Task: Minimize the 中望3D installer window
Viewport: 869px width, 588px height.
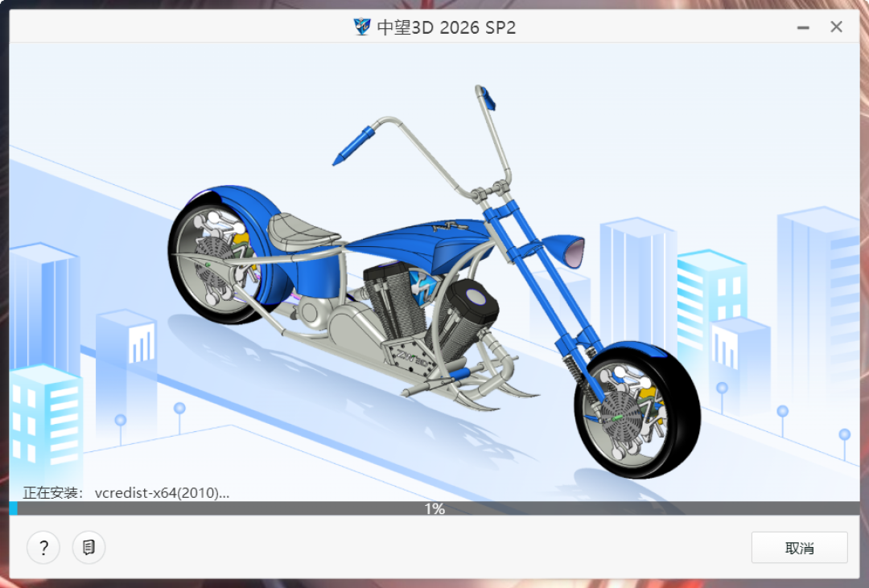Action: 803,27
